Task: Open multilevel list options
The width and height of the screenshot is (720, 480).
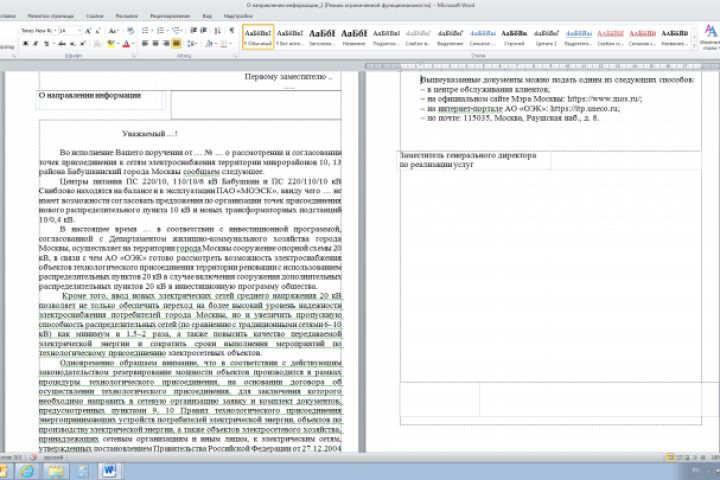Action: point(177,31)
